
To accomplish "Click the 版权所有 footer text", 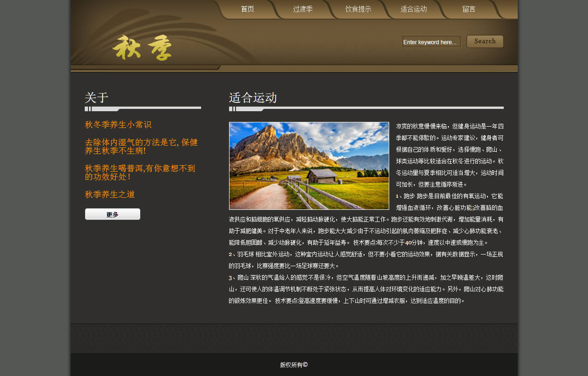I will (291, 365).
